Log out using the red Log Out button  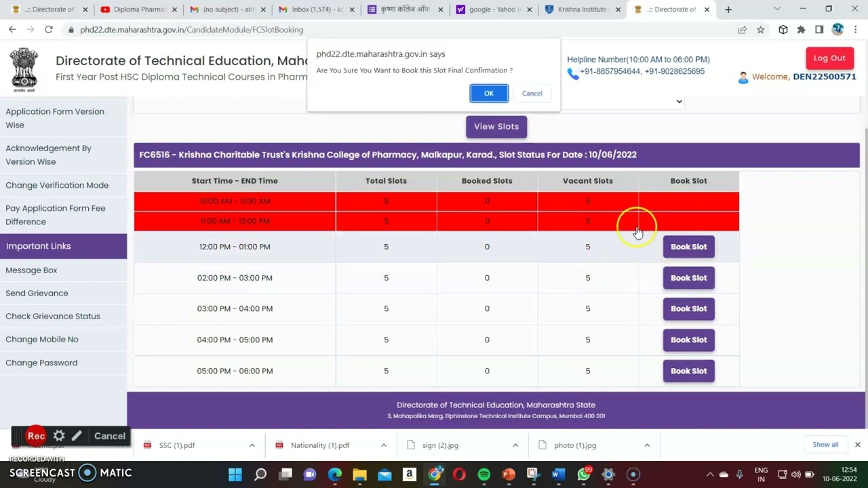[829, 58]
